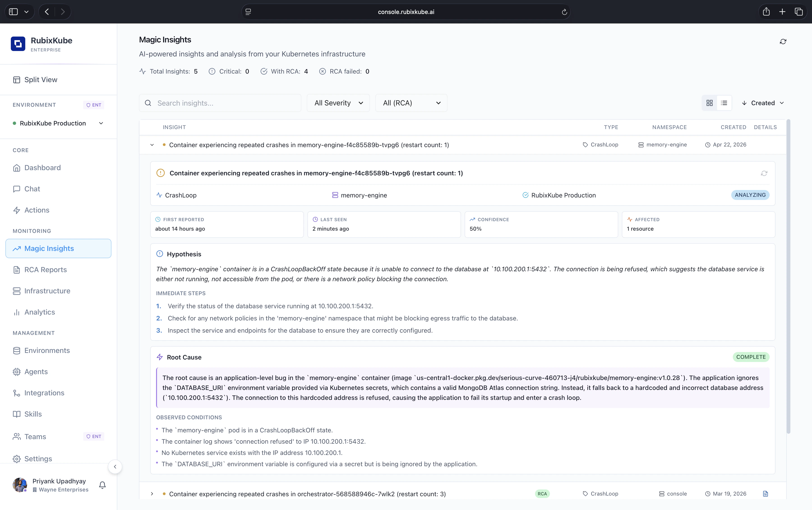Viewport: 812px width, 510px height.
Task: Open the All Severity dropdown
Action: click(338, 103)
